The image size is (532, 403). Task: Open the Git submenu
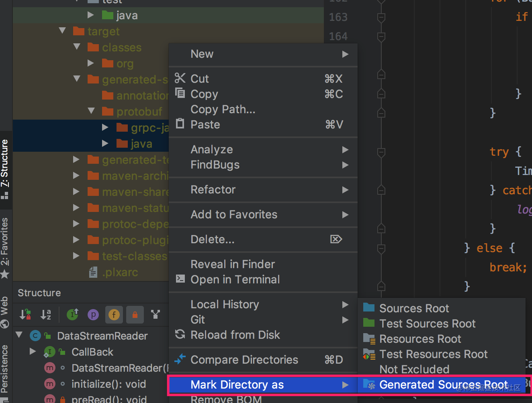[263, 320]
